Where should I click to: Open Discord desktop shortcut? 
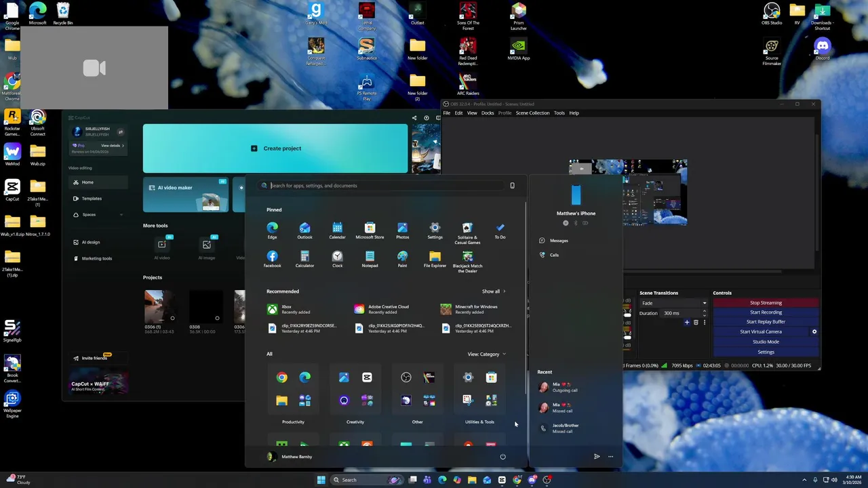point(823,49)
